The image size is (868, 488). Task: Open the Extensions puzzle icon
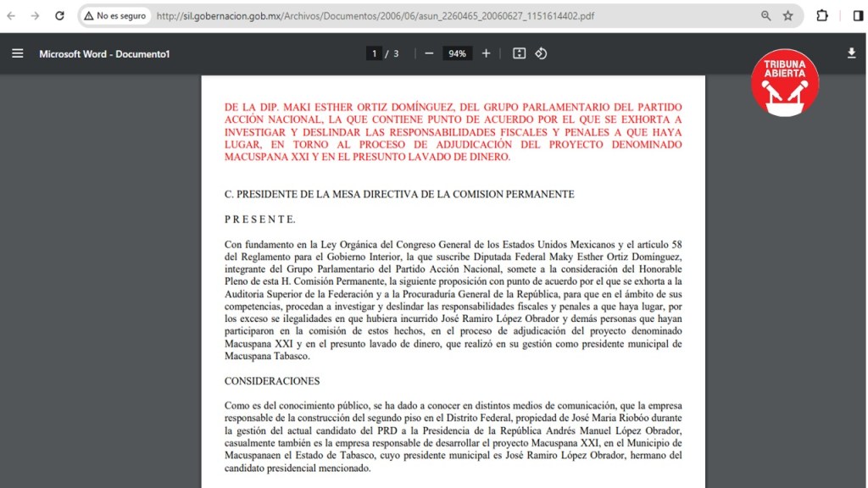(822, 15)
